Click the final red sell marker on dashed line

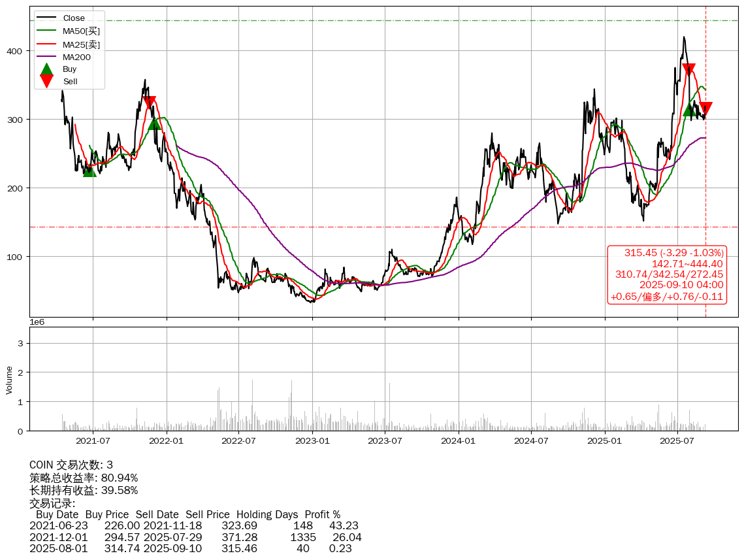[705, 108]
